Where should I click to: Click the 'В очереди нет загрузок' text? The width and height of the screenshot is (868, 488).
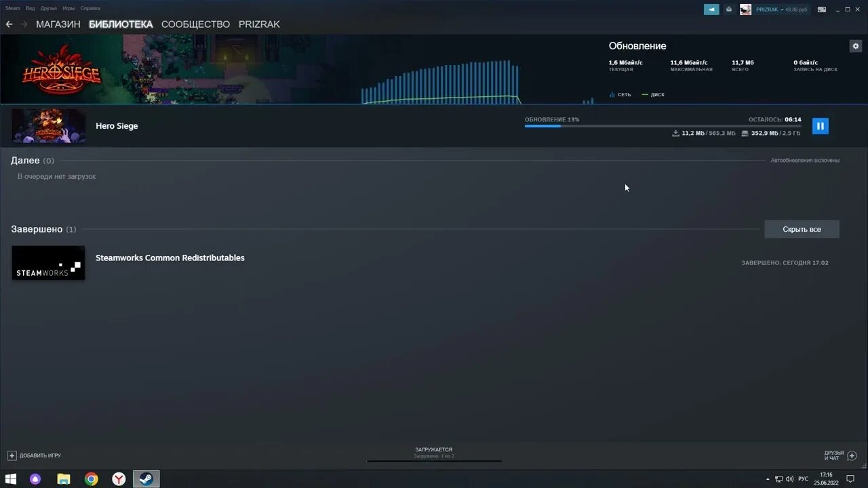tap(56, 176)
